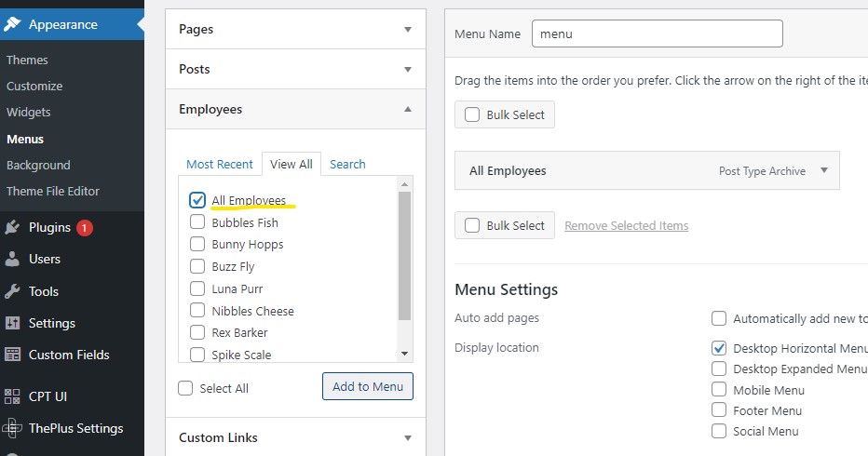Open the Search tab
868x456 pixels.
click(x=347, y=165)
